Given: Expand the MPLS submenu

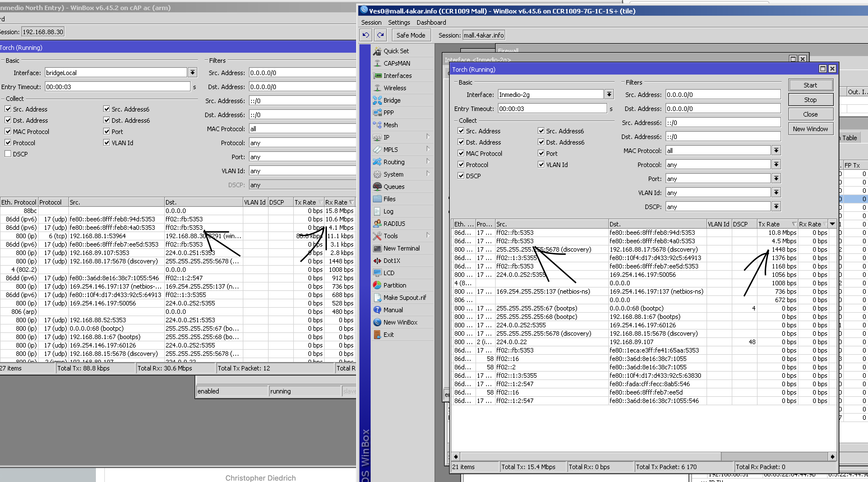Looking at the screenshot, I should (428, 149).
